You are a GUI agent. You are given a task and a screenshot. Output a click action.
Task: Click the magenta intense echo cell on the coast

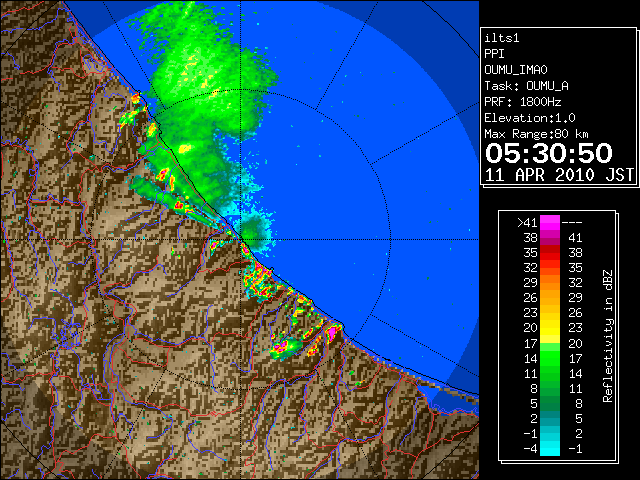333,332
